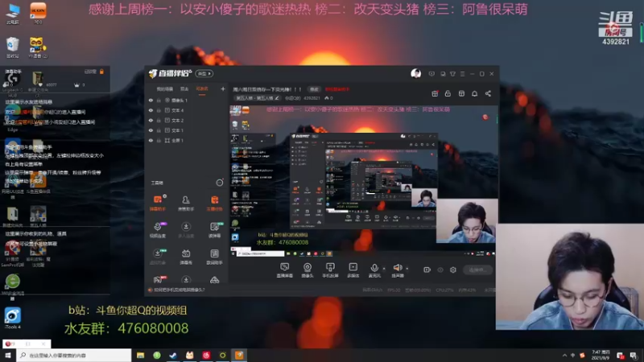Open the 弹幕秀 tool
Screen dimensions: 644x362
[186, 257]
